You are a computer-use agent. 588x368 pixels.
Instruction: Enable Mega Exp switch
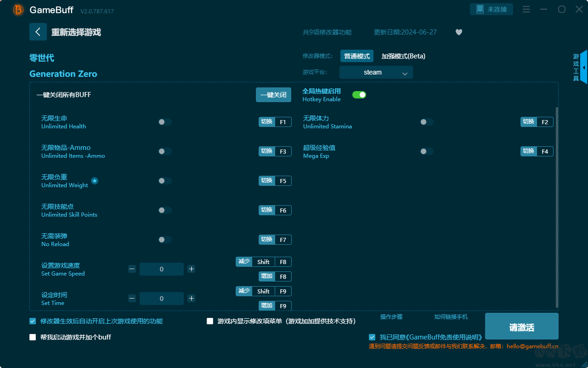click(x=427, y=151)
